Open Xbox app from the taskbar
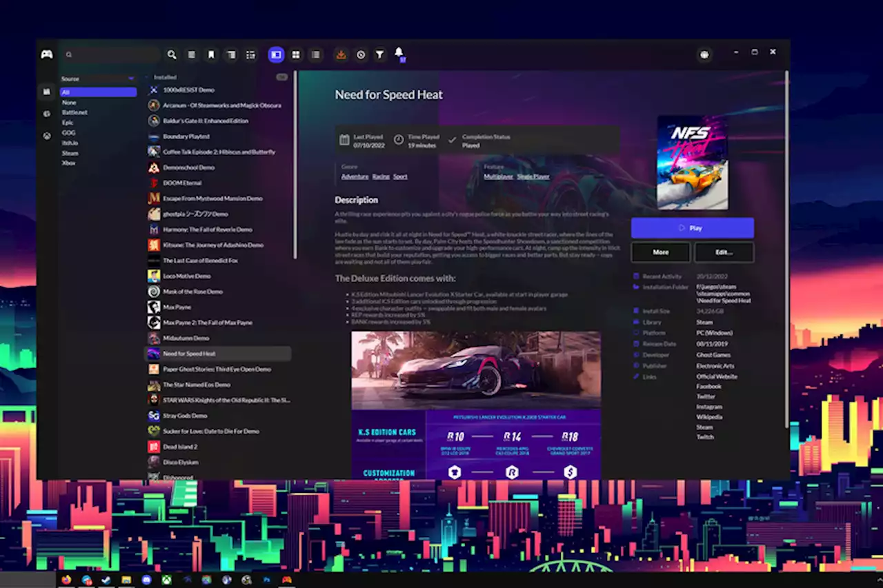The height and width of the screenshot is (588, 883). point(166,580)
